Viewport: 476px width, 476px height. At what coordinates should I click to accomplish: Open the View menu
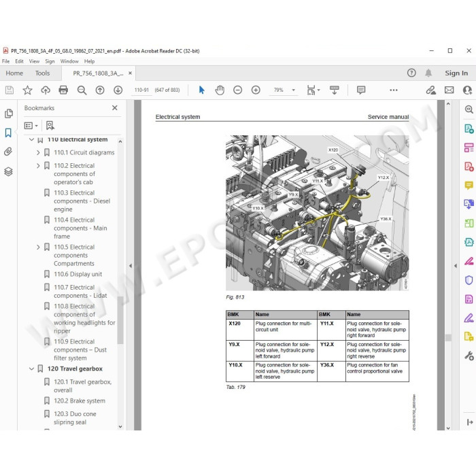(34, 61)
